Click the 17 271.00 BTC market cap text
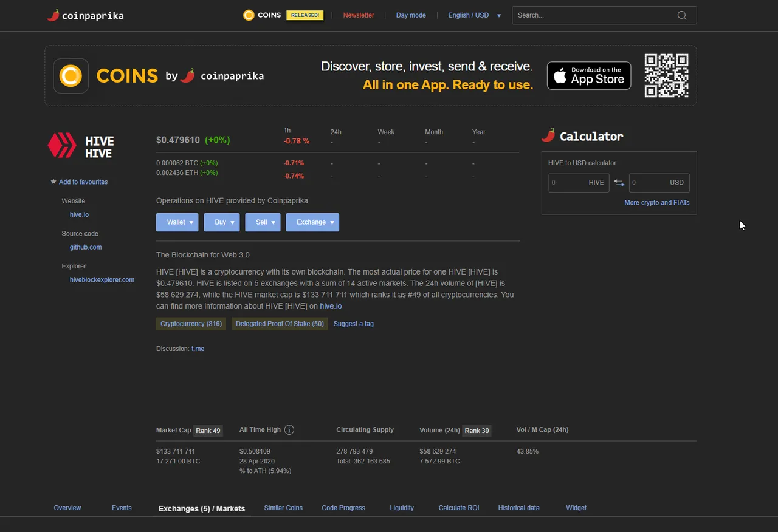This screenshot has width=778, height=532. coord(178,461)
